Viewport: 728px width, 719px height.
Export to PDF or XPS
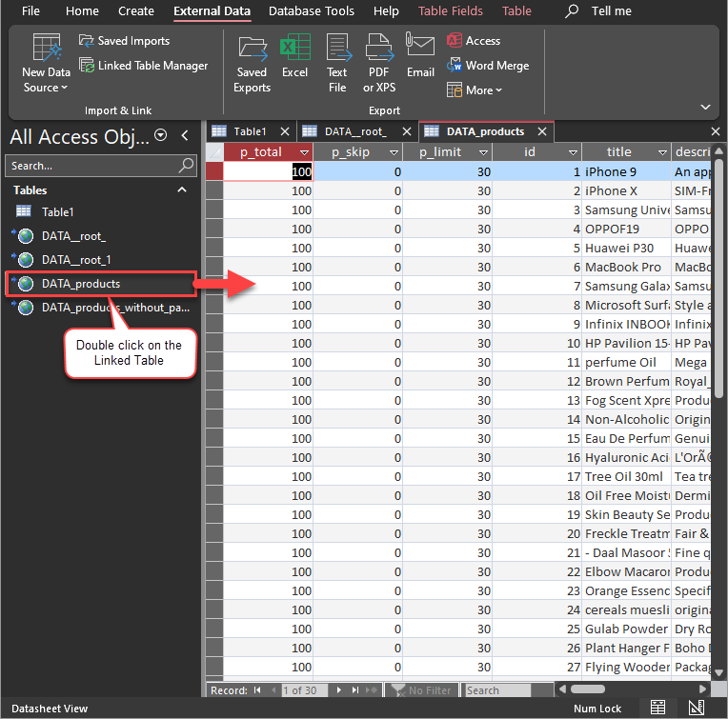pyautogui.click(x=379, y=63)
